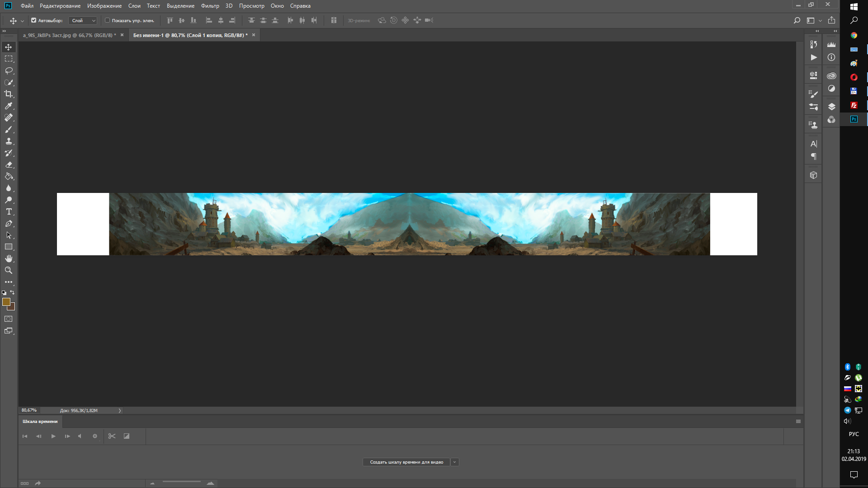The image size is (868, 488).
Task: Select the Eyedropper tool
Action: [x=9, y=106]
